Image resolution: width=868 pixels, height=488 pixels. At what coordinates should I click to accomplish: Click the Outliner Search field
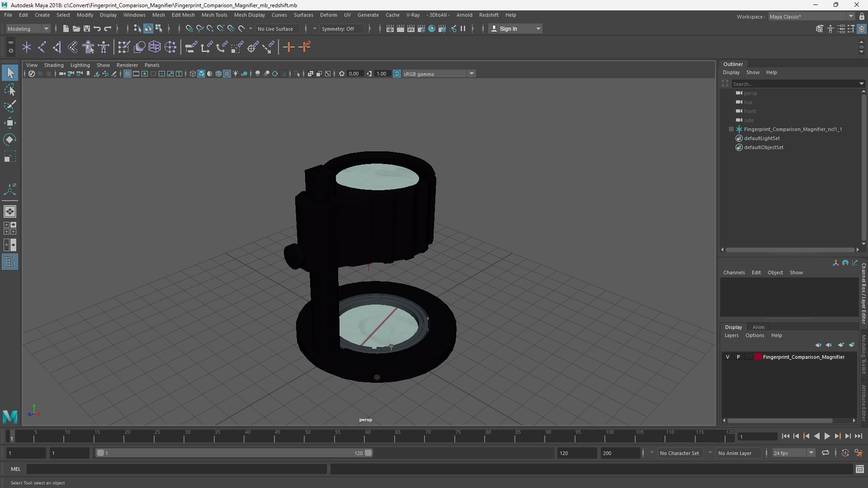(x=796, y=84)
